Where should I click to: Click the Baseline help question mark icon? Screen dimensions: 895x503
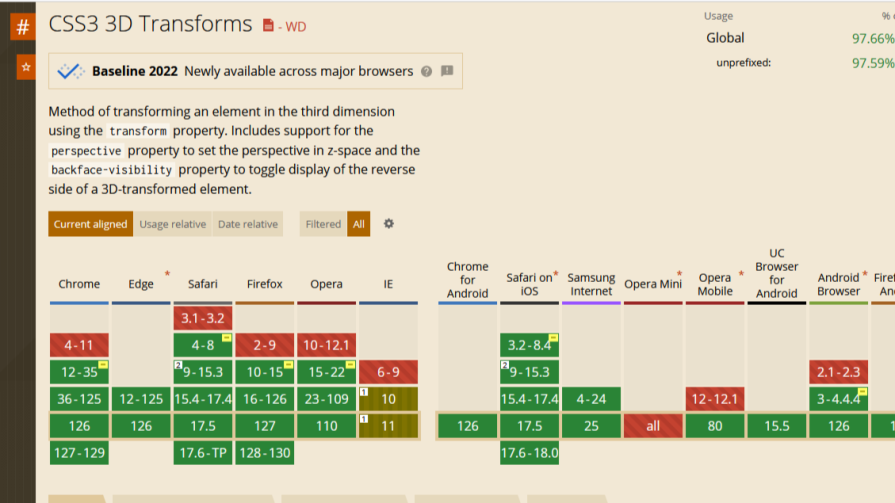426,71
